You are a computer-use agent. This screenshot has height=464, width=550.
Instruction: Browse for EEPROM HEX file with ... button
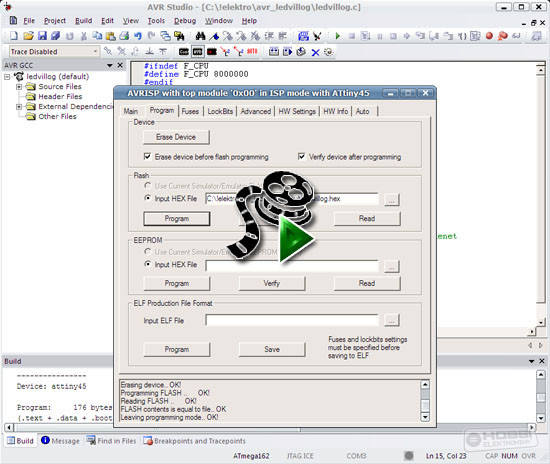pos(392,266)
